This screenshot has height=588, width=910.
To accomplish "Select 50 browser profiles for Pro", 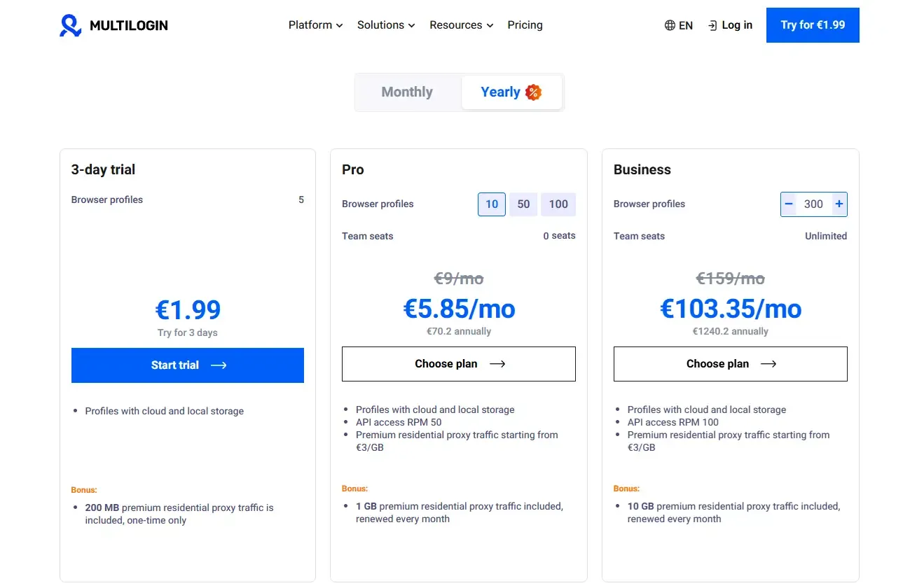I will tap(523, 204).
